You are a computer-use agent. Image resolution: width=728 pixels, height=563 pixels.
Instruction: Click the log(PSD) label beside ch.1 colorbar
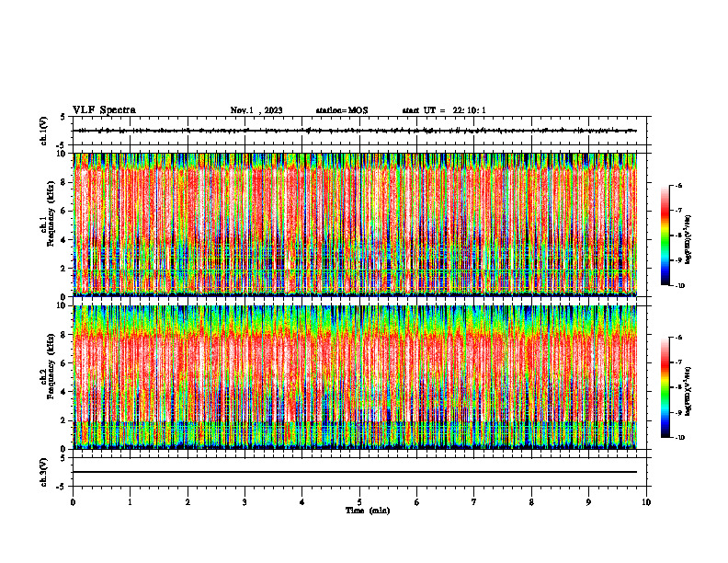click(x=688, y=240)
